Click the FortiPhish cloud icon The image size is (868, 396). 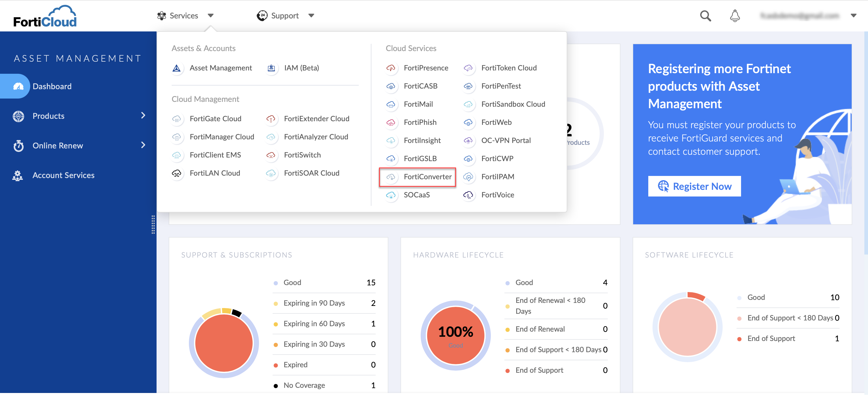(x=390, y=123)
